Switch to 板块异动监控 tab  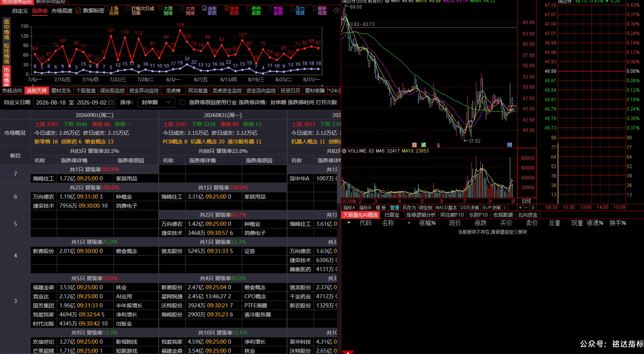[x=51, y=2]
